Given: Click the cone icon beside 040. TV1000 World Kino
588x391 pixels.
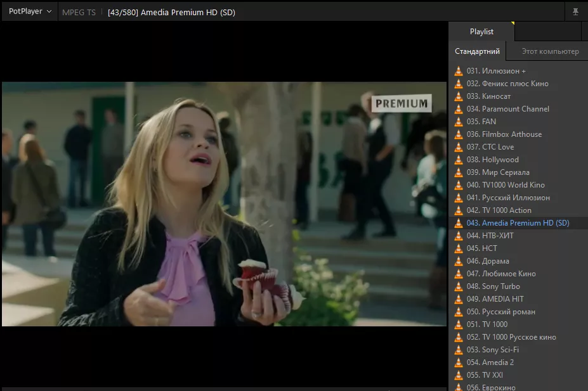Looking at the screenshot, I should click(458, 185).
